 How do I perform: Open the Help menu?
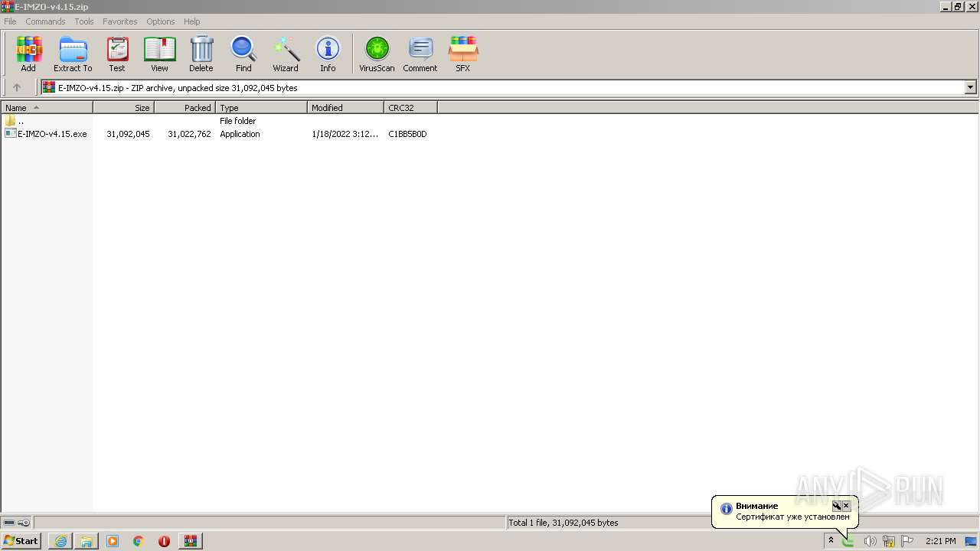click(192, 21)
